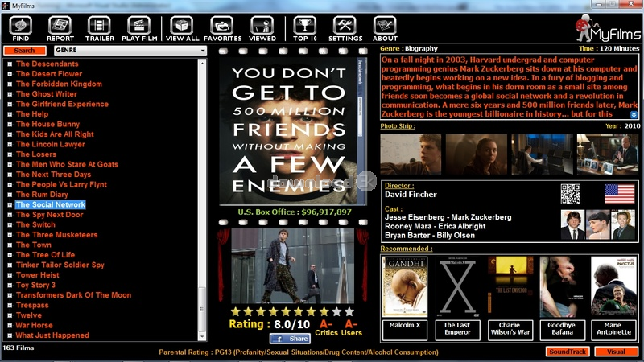
Task: Click the Invictus poster thumbnail
Action: point(613,286)
